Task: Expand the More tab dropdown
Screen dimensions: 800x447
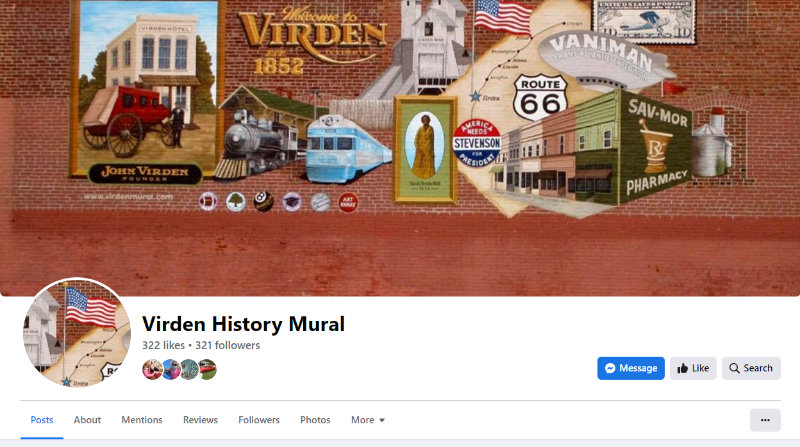Action: pos(368,420)
